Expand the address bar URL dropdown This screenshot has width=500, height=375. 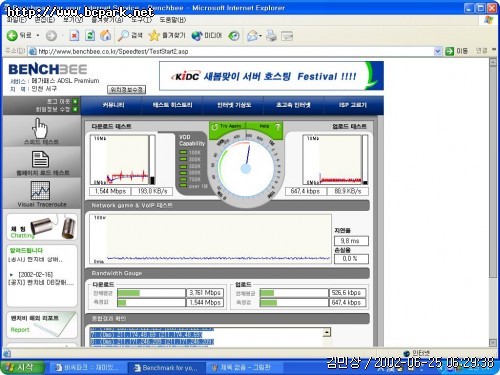(x=438, y=51)
